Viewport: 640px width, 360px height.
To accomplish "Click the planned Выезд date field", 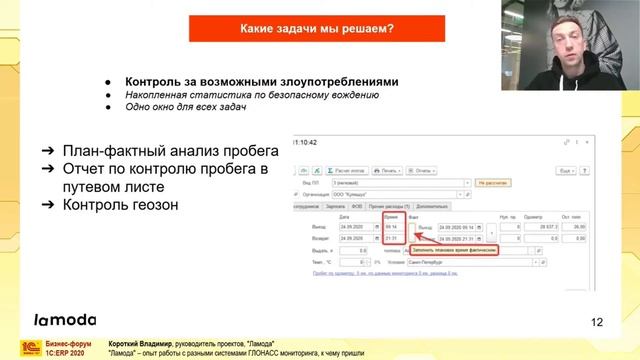I will [x=356, y=227].
